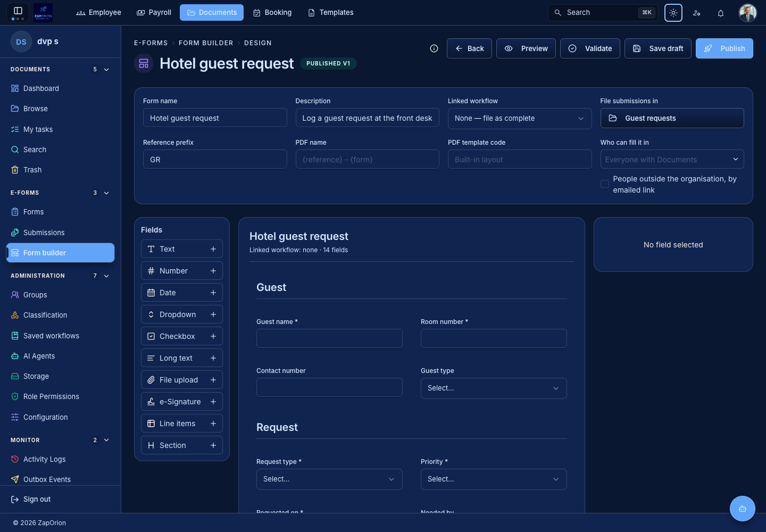The image size is (766, 532).
Task: Open the Priority select
Action: (x=494, y=479)
